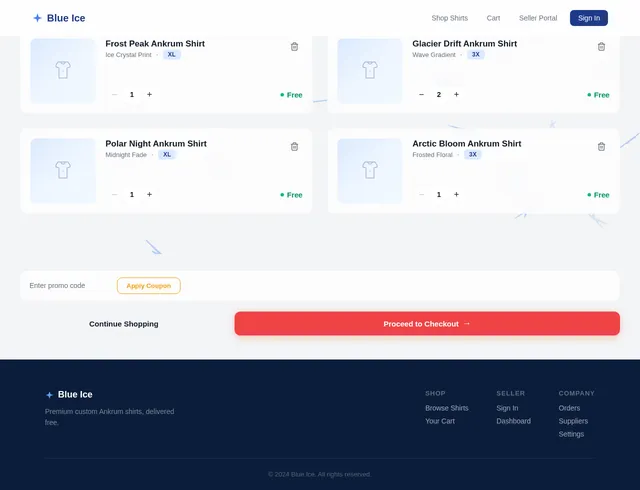Click the 3X size badge on Glacier Drift
Image resolution: width=640 pixels, height=490 pixels.
(x=476, y=55)
